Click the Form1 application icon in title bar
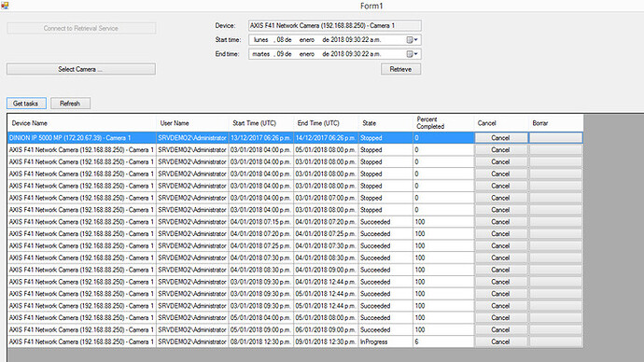Image resolution: width=644 pixels, height=362 pixels. click(x=5, y=6)
